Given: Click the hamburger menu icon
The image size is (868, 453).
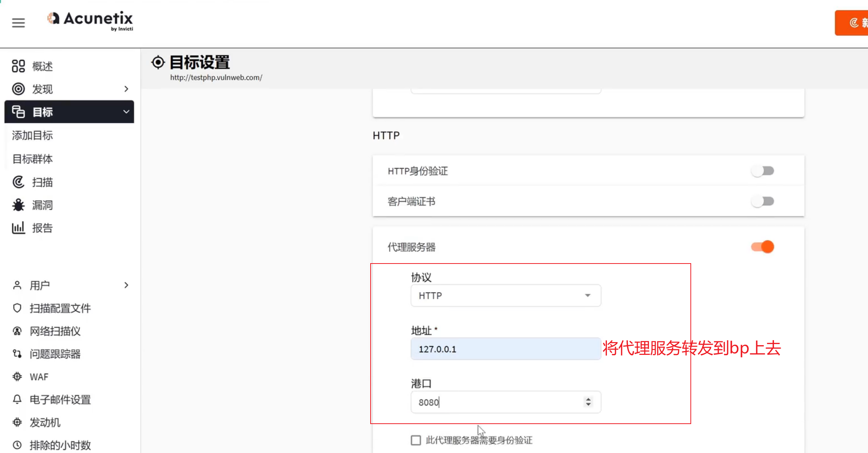Looking at the screenshot, I should (18, 23).
